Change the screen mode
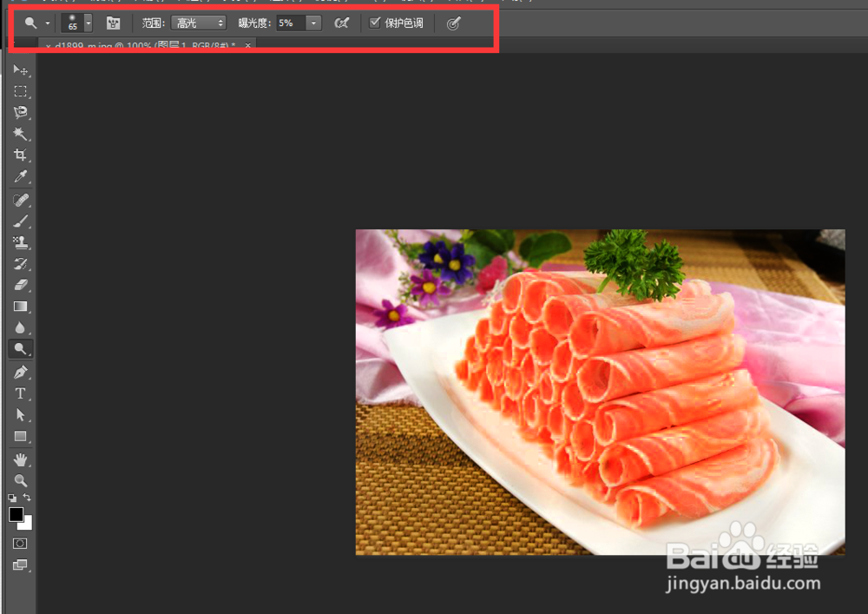 pos(20,564)
